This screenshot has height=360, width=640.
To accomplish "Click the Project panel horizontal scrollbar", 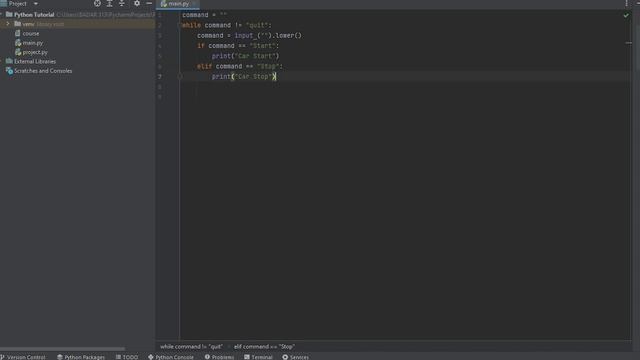I will [62, 349].
